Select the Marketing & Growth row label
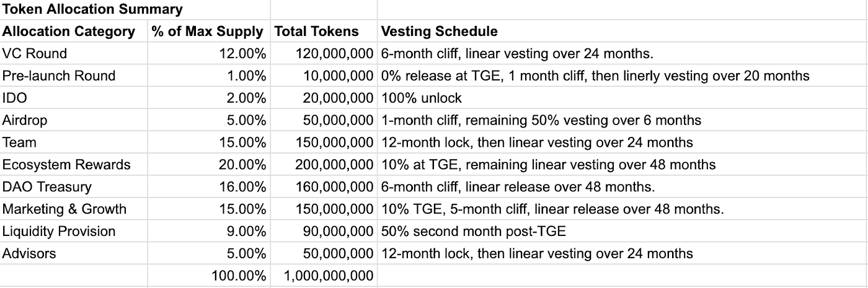868x288 pixels. click(74, 209)
